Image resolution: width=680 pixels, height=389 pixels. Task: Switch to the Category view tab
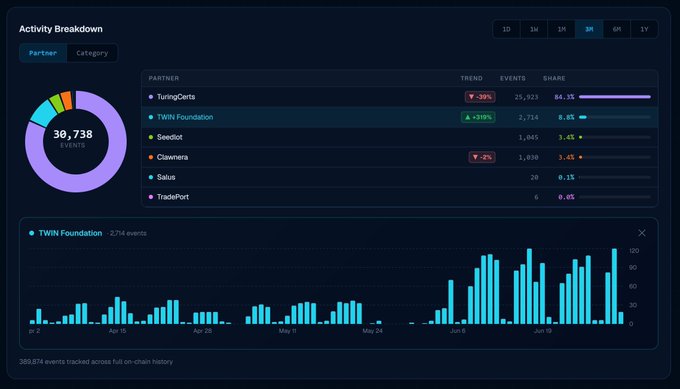(92, 53)
